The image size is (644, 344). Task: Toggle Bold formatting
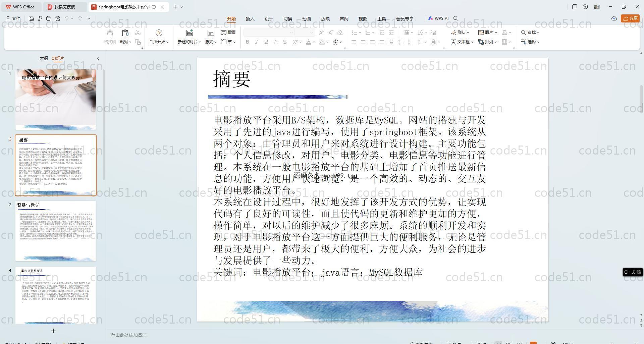[248, 42]
